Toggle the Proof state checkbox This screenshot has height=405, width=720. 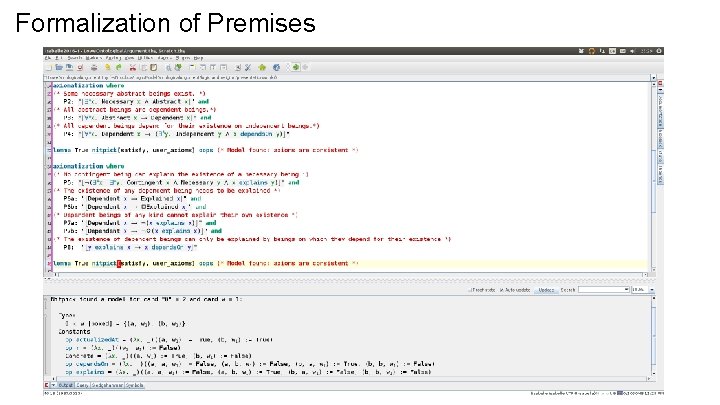tap(470, 290)
